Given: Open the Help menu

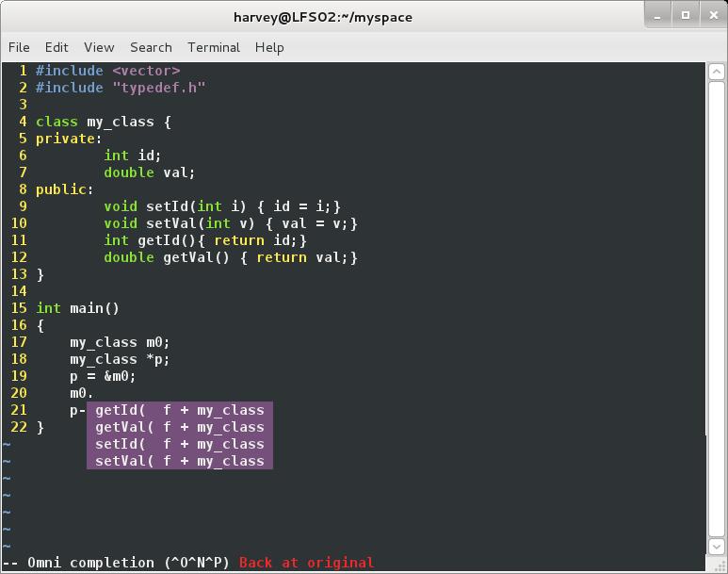Looking at the screenshot, I should (x=269, y=47).
